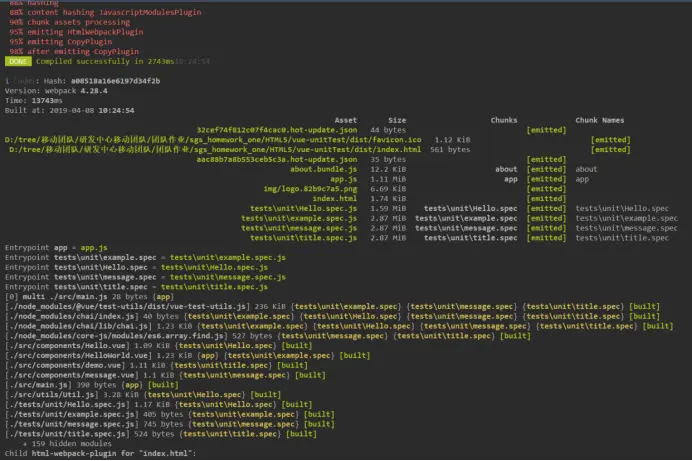This screenshot has height=461, width=692.
Task: Select 'Compiled successfully in 2743ms' text
Action: 105,61
